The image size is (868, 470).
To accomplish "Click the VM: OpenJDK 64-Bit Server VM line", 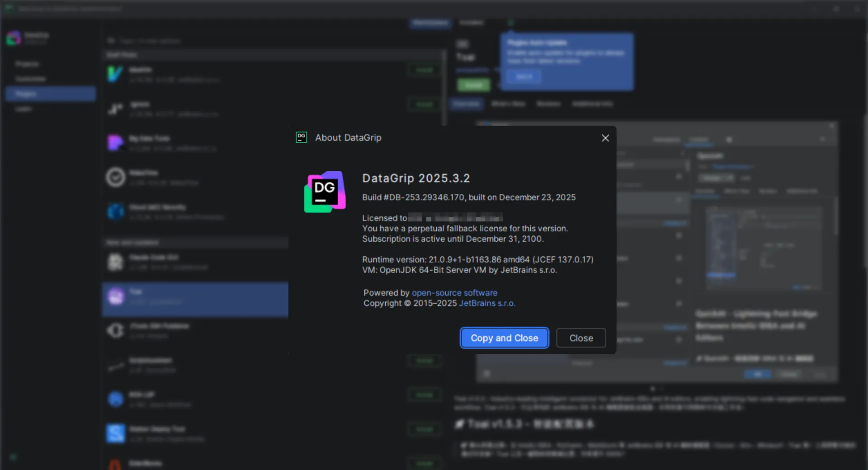I will pyautogui.click(x=459, y=270).
